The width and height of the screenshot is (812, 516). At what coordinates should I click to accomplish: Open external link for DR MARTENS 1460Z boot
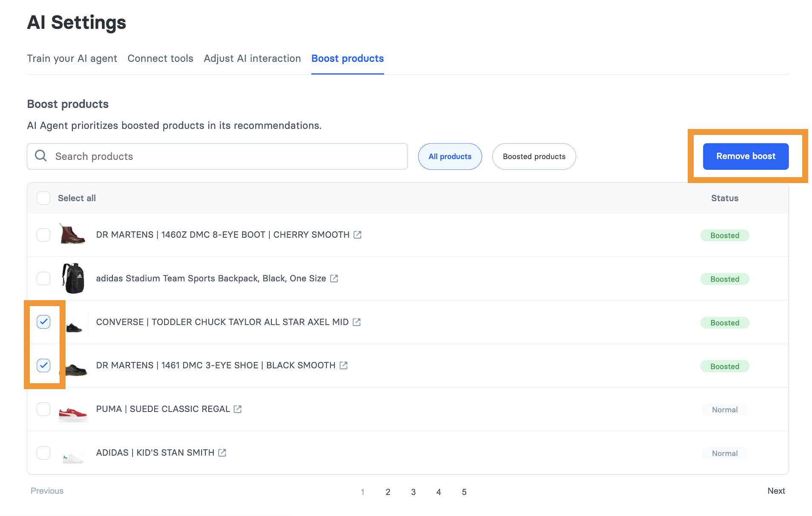357,235
